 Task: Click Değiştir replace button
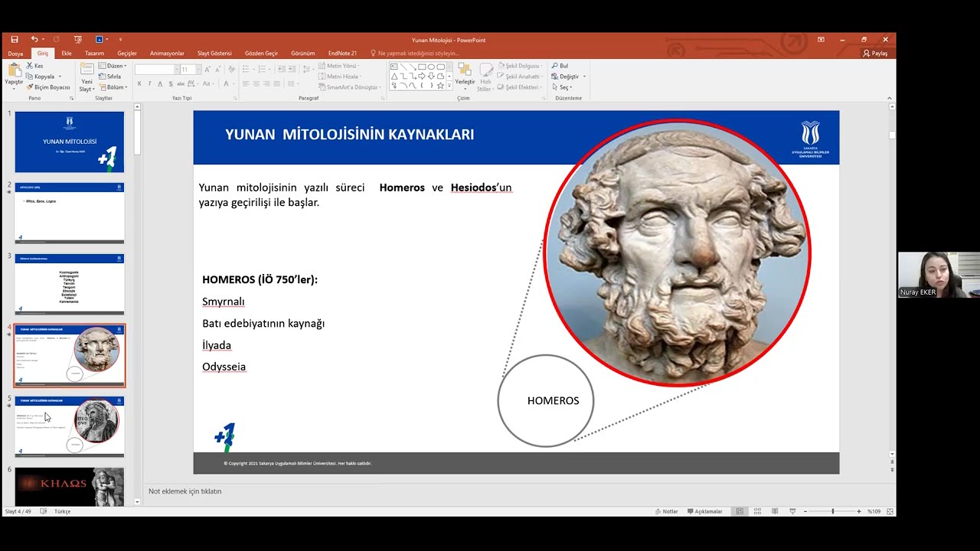click(570, 77)
